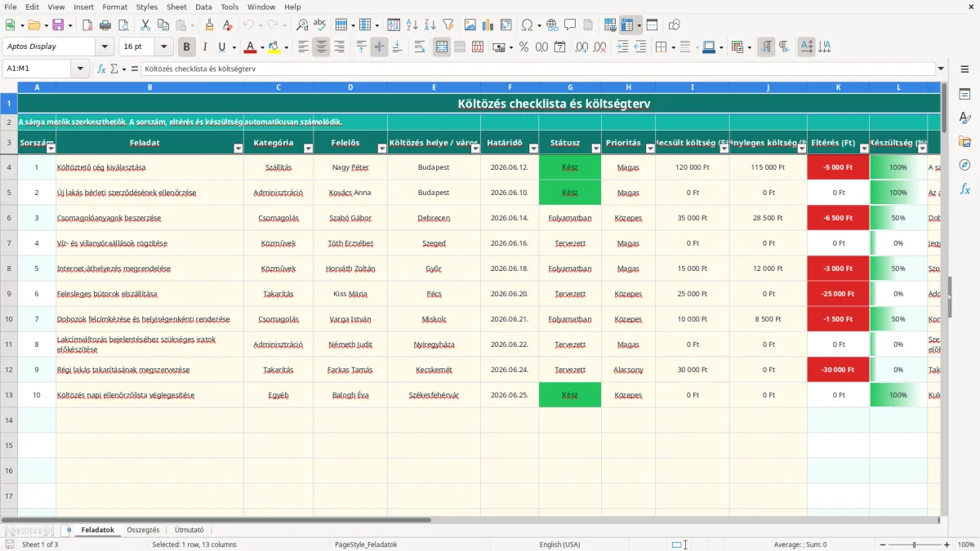The image size is (980, 551).
Task: Toggle Wrap Text
Action: coord(419,47)
